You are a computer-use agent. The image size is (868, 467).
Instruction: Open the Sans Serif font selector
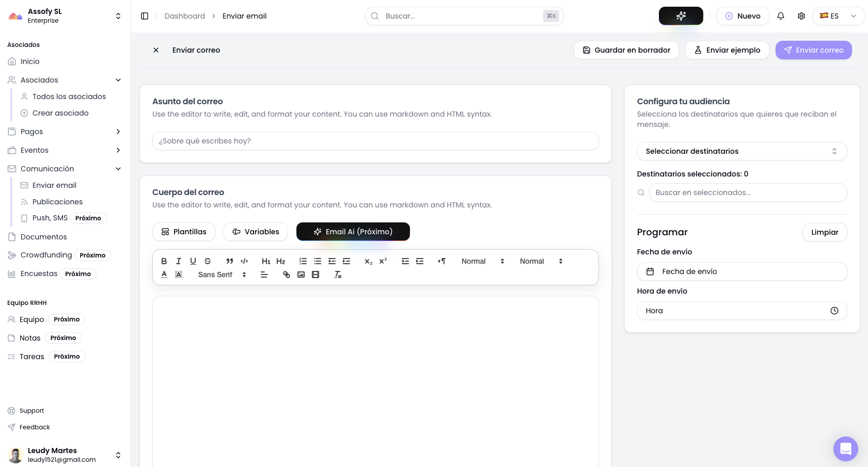[x=220, y=275]
